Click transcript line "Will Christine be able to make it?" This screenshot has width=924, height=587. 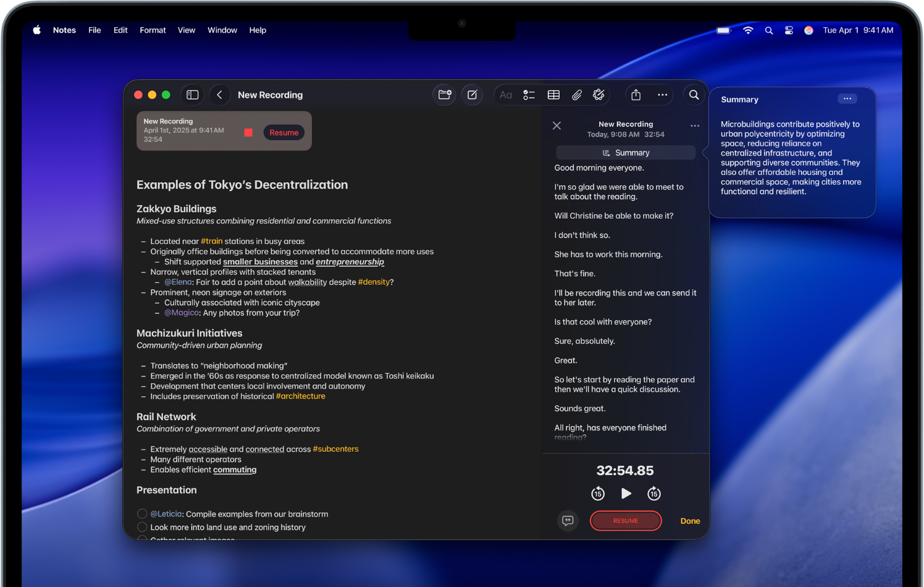(x=614, y=216)
